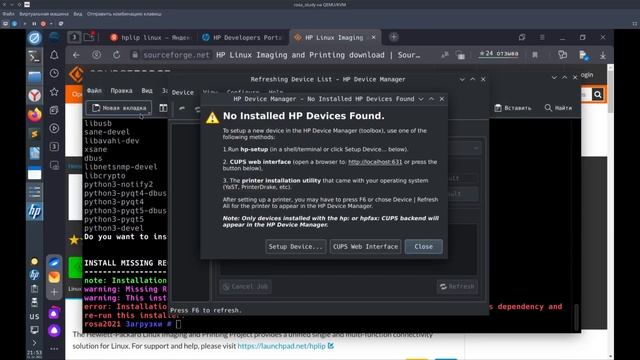
Task: Collapse the No Installed HP Devices dialog titlebar chevron
Action: tap(421, 99)
